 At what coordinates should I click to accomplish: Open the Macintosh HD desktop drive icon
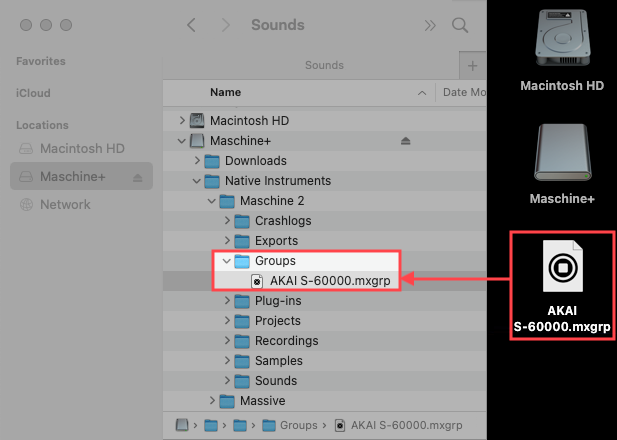[x=562, y=40]
